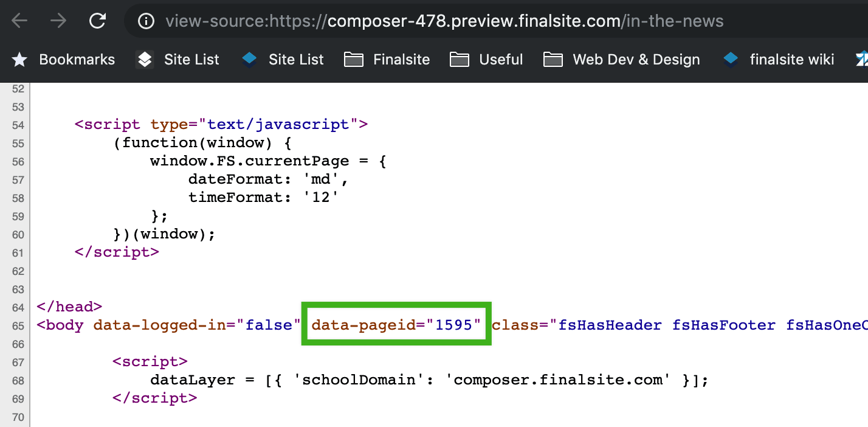The image size is (868, 427).
Task: Click the data-logged-in="false" attribute
Action: coord(197,325)
